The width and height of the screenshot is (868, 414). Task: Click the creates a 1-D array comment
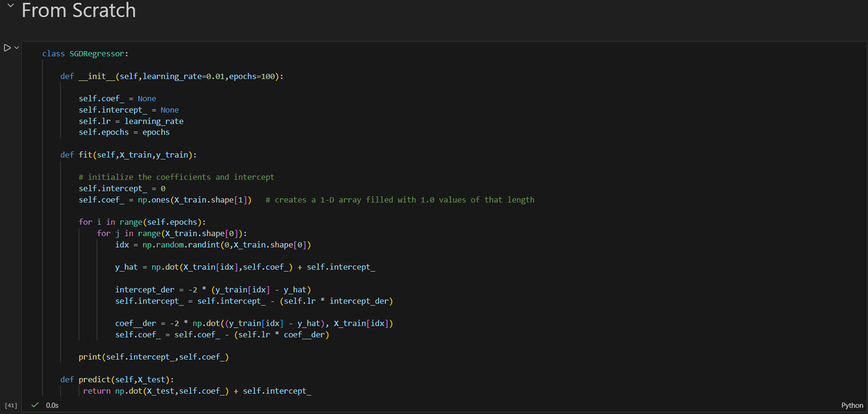[400, 199]
